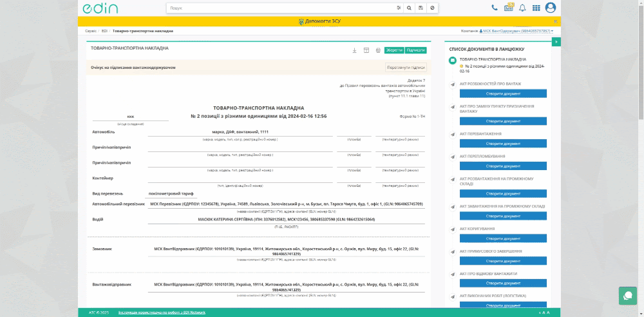
Task: Download the document icon
Action: click(354, 50)
